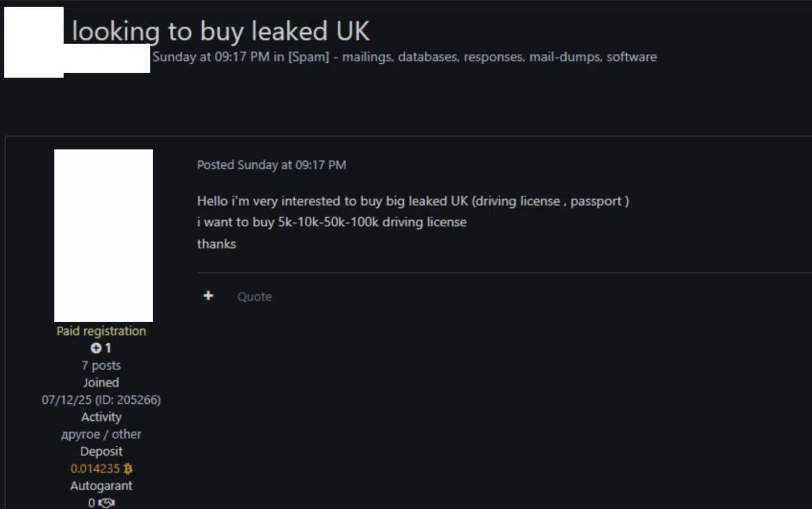Click the join date with ID 205266

[x=101, y=400]
